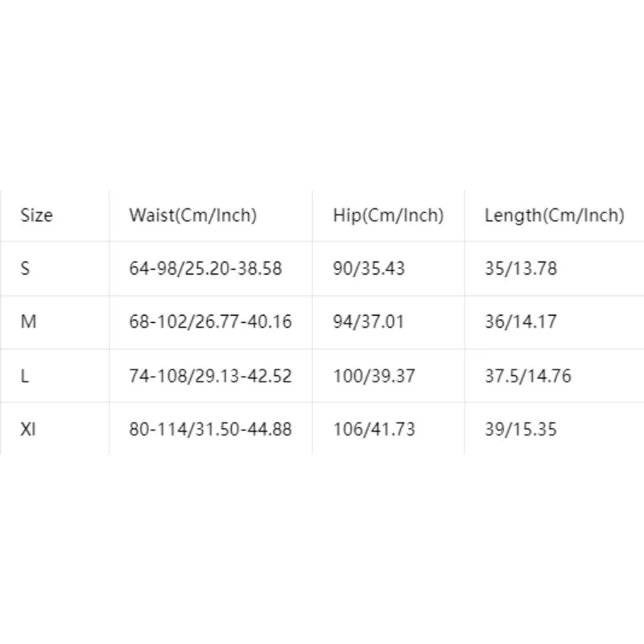Screen dimensions: 644x644
Task: Click waist value 64-98/25.20-38.58
Action: point(205,268)
